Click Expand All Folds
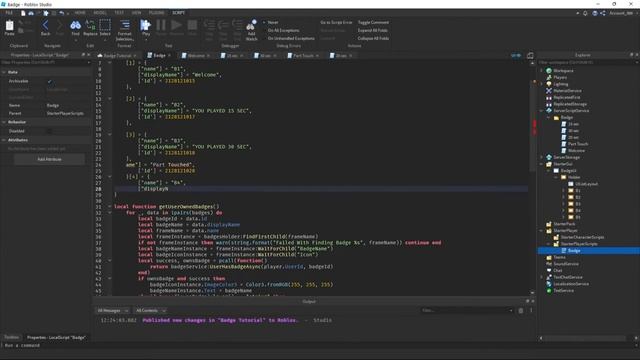The width and height of the screenshot is (640, 360). (373, 30)
